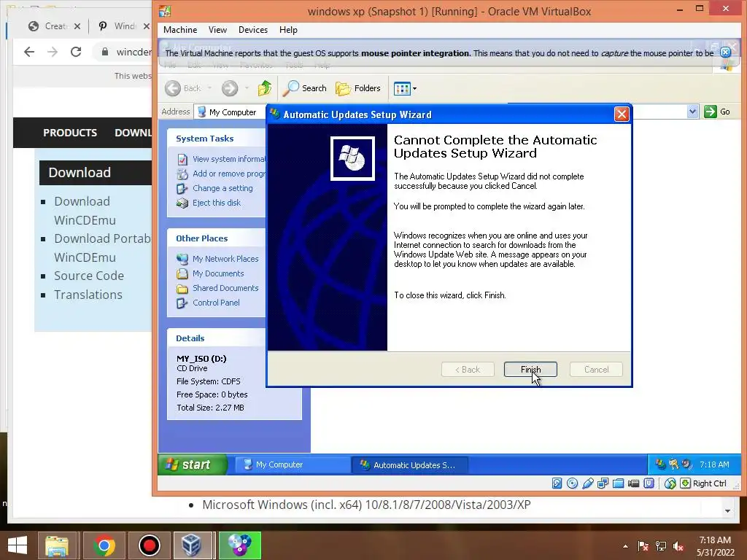Open File Explorer from host taskbar

57,545
